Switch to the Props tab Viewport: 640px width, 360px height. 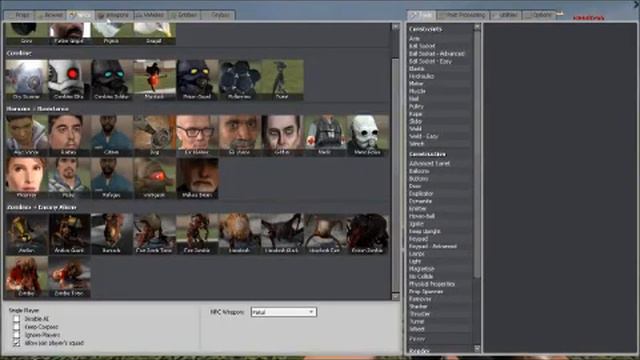[19, 15]
